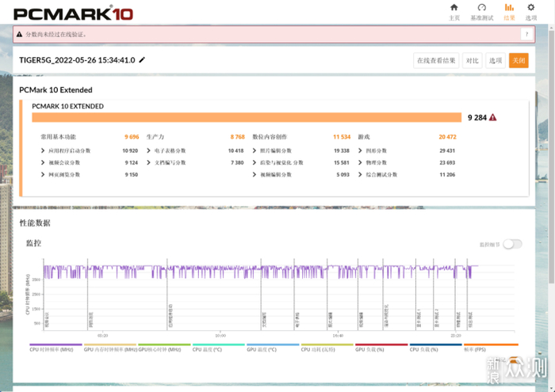
Task: Click timeline marker labeled 显卡测试 1
Action: [419, 318]
